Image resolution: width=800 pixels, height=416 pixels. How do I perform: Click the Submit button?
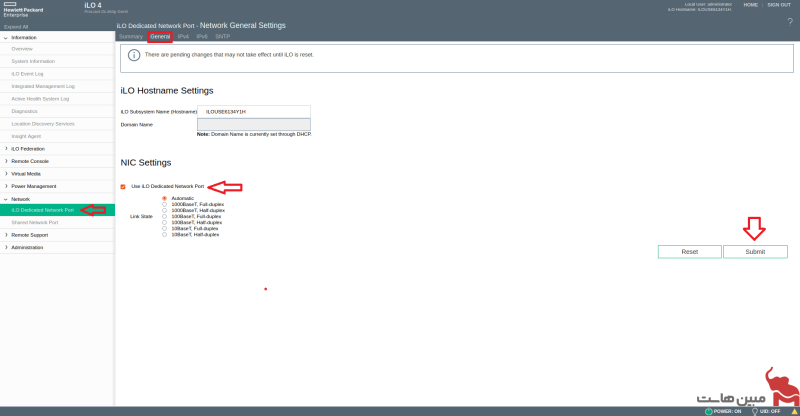pos(755,252)
